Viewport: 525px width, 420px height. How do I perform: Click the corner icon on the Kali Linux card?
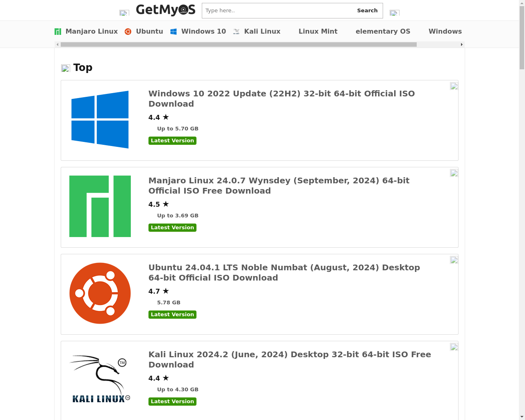454,347
